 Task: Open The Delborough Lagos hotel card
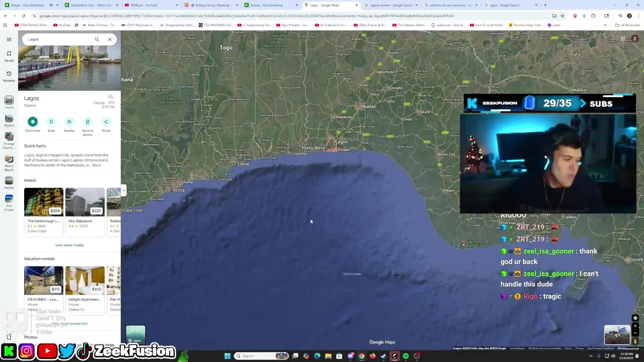pyautogui.click(x=44, y=211)
